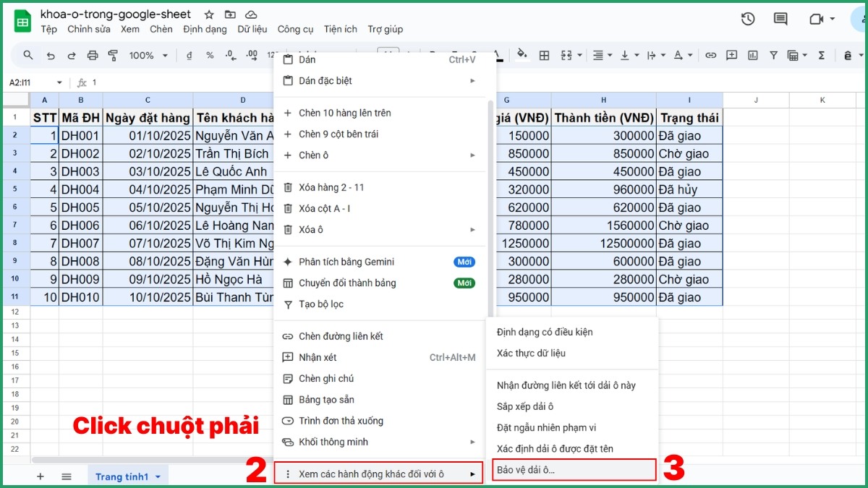The image size is (868, 488).
Task: Click the undo arrow icon
Action: [50, 56]
